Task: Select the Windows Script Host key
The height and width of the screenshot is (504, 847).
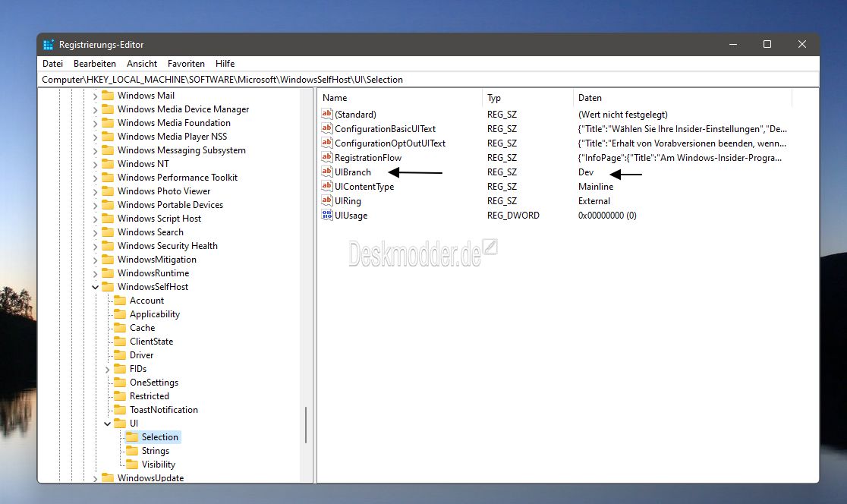Action: coord(159,219)
